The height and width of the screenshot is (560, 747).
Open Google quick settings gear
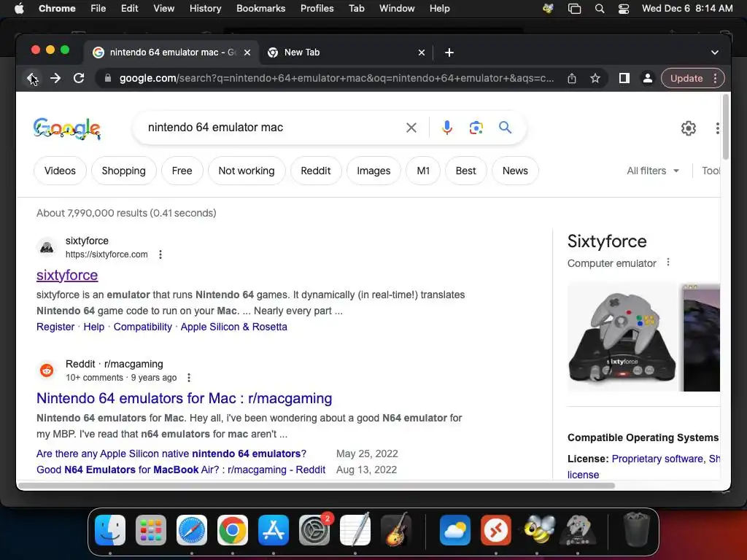(x=689, y=128)
